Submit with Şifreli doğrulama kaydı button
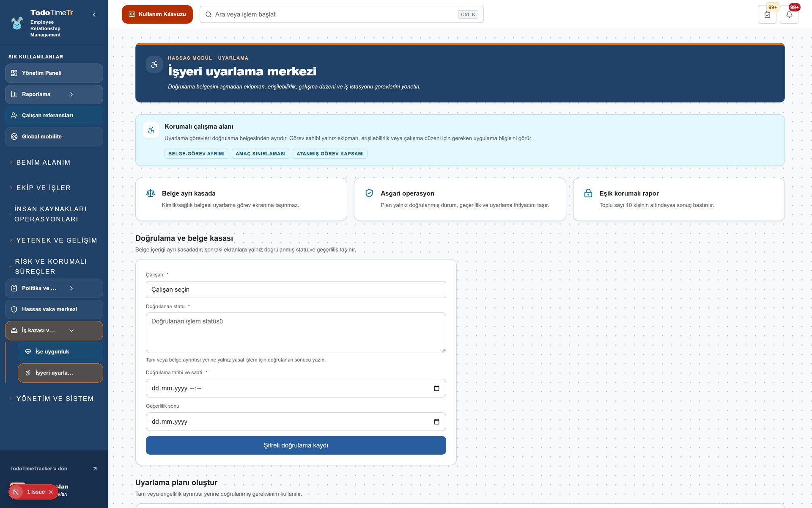Viewport: 812px width, 508px height. [x=296, y=445]
